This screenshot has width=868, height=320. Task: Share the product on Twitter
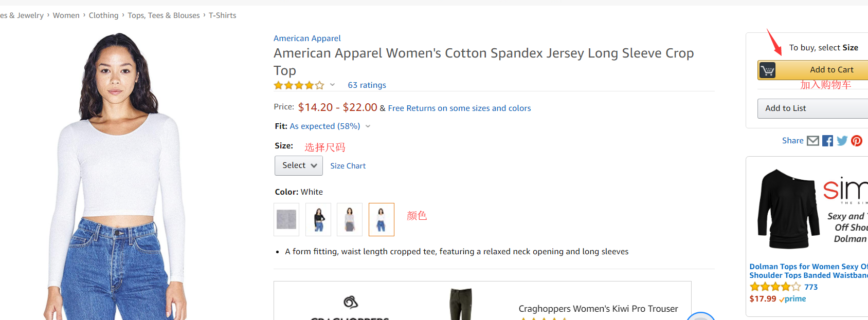(842, 141)
